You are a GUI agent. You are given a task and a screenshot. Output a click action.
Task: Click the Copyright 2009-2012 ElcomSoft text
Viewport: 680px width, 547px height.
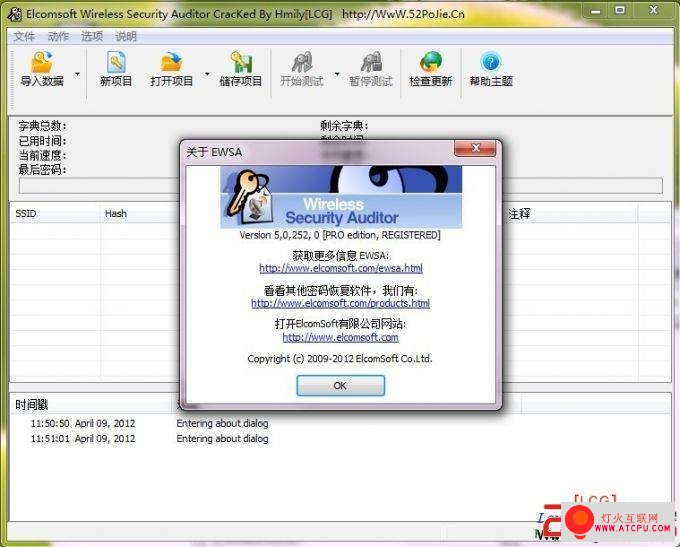pos(340,359)
